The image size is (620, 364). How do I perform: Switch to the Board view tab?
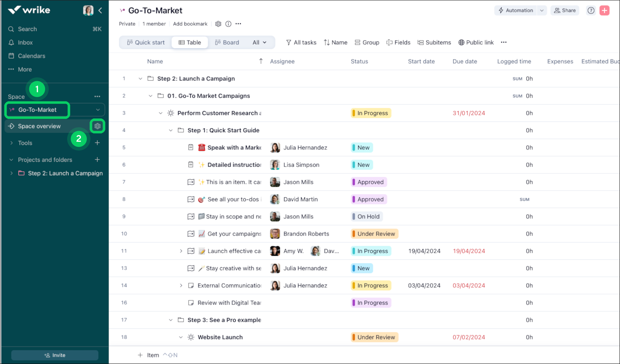pyautogui.click(x=227, y=42)
